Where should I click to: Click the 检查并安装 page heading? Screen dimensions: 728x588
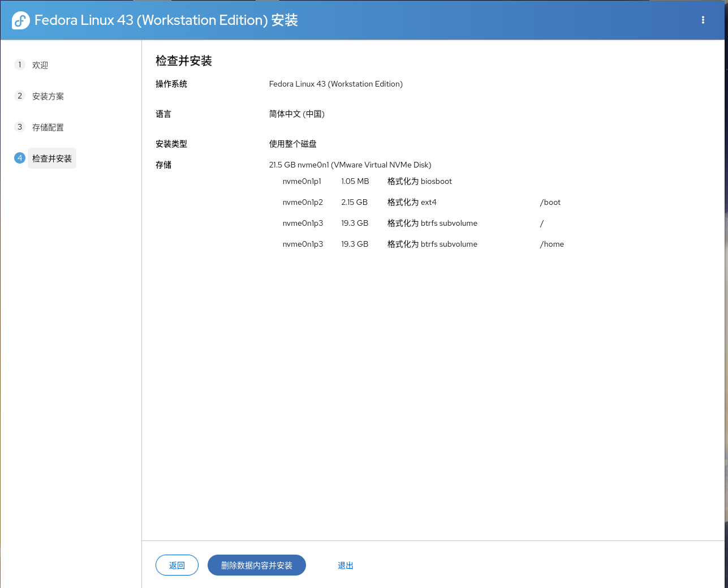pos(183,61)
